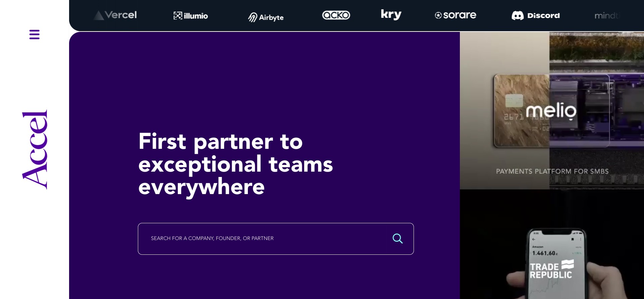
Task: Click the kry logo in banner
Action: coord(391,14)
